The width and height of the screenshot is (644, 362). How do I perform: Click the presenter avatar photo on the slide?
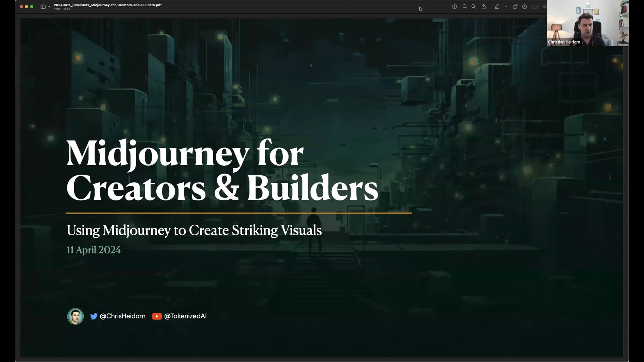click(x=75, y=316)
